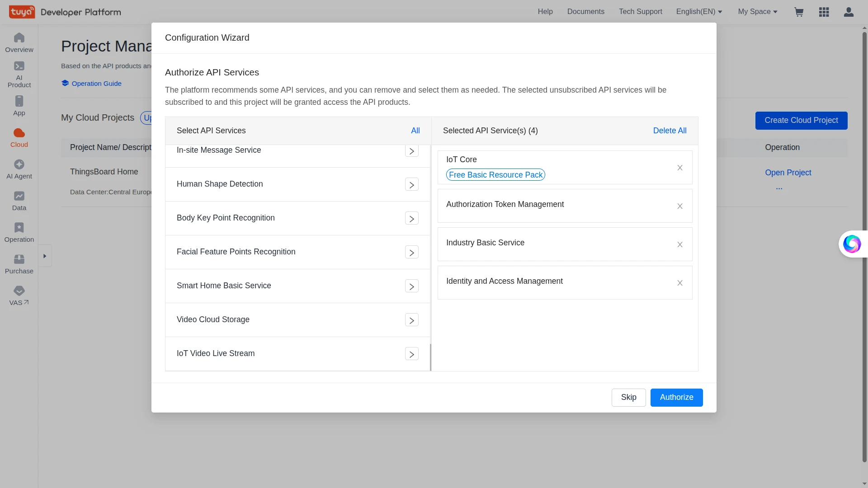Add Video Cloud Storage with arrow
This screenshot has width=868, height=488.
(x=411, y=320)
